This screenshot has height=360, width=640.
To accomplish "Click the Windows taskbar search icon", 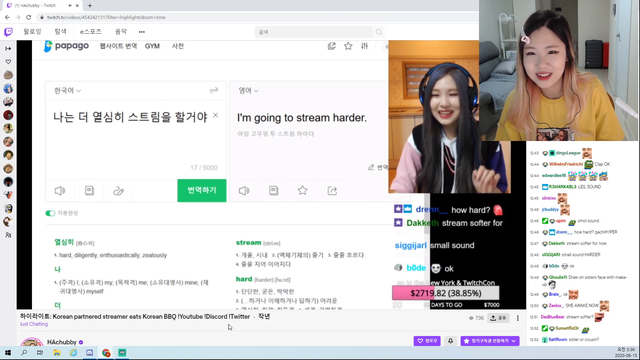I will click(x=24, y=353).
